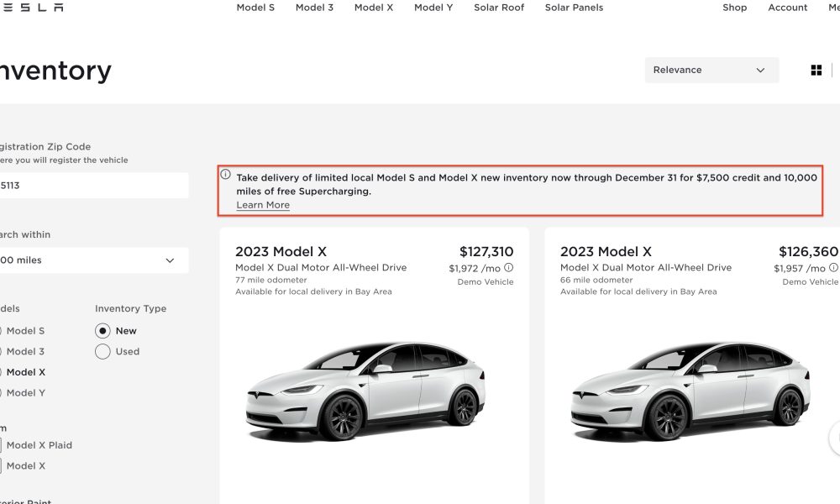This screenshot has width=840, height=504.
Task: Click the Registration Zip Code field
Action: pos(94,186)
